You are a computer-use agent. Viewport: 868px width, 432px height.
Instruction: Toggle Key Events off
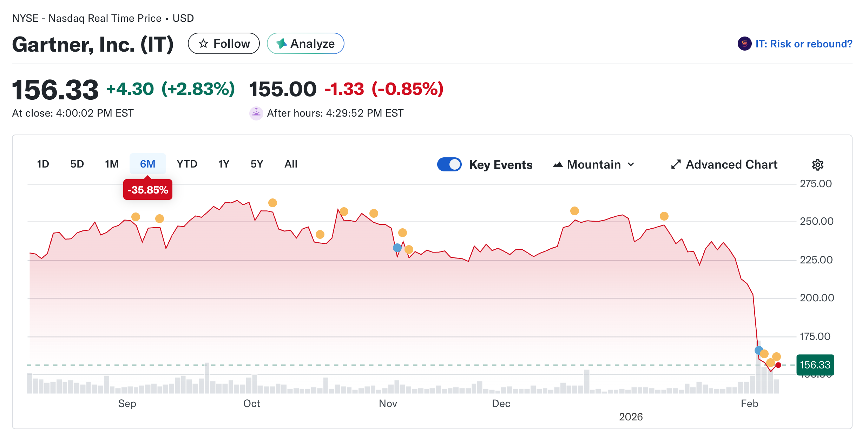coord(449,164)
